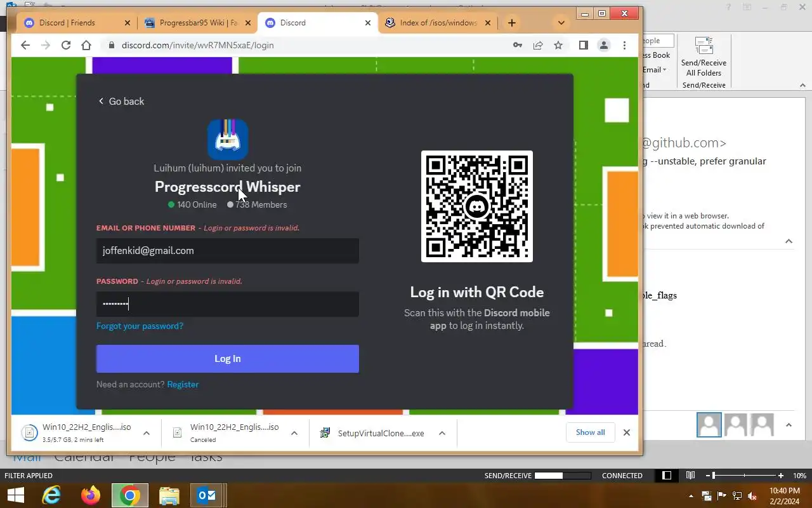
Task: Close the Progressbar95 Wiki tab
Action: pyautogui.click(x=247, y=23)
